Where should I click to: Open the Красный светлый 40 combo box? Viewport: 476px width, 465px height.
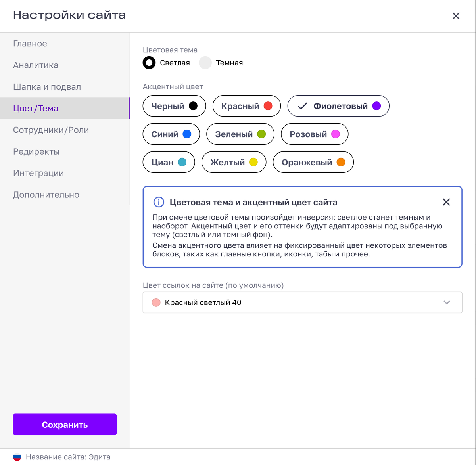[302, 302]
